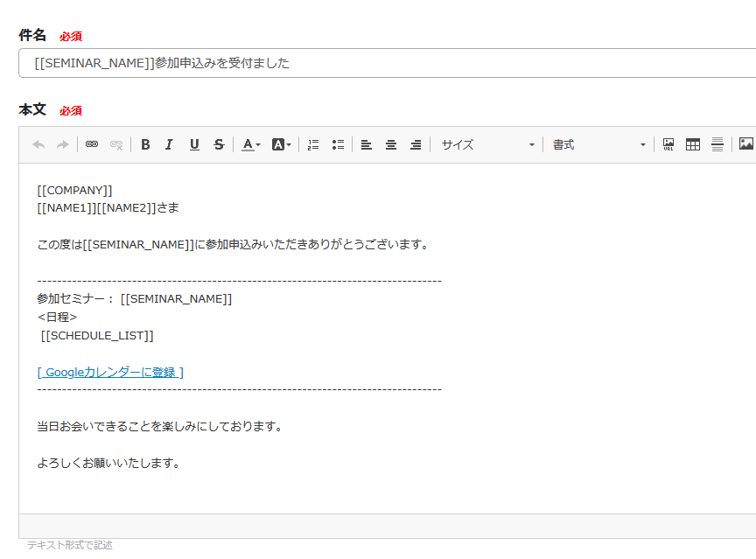Open the Googleカレンダーに登録 link
Image resolution: width=756 pixels, height=559 pixels.
[110, 373]
